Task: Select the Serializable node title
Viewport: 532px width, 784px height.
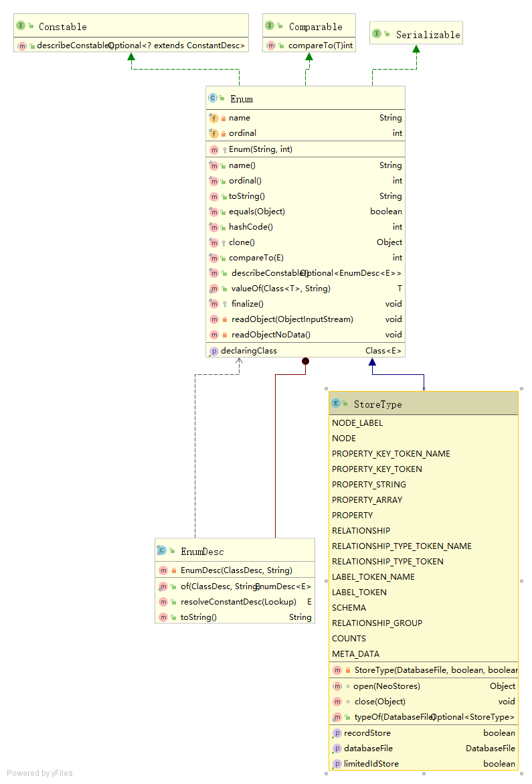Action: coord(428,35)
